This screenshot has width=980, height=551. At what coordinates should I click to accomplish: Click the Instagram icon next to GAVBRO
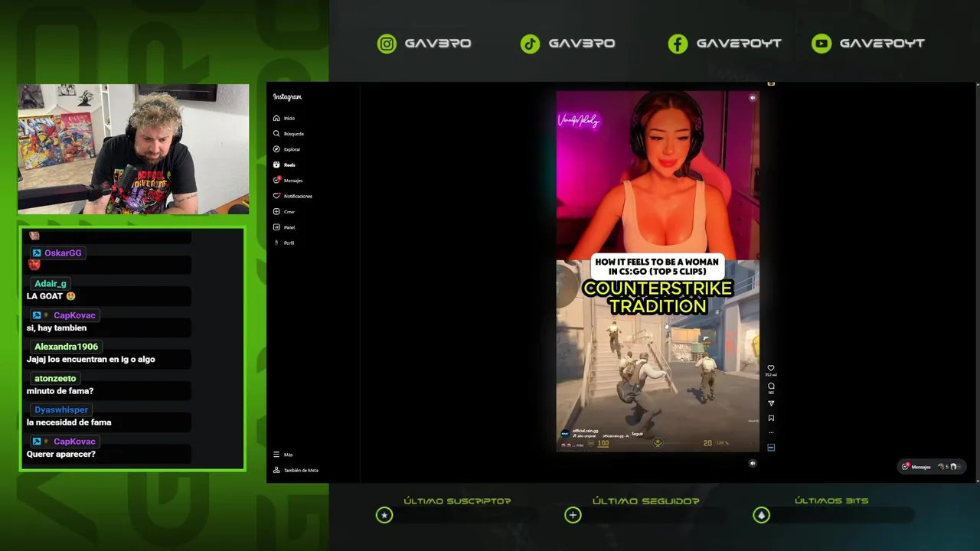click(x=387, y=44)
